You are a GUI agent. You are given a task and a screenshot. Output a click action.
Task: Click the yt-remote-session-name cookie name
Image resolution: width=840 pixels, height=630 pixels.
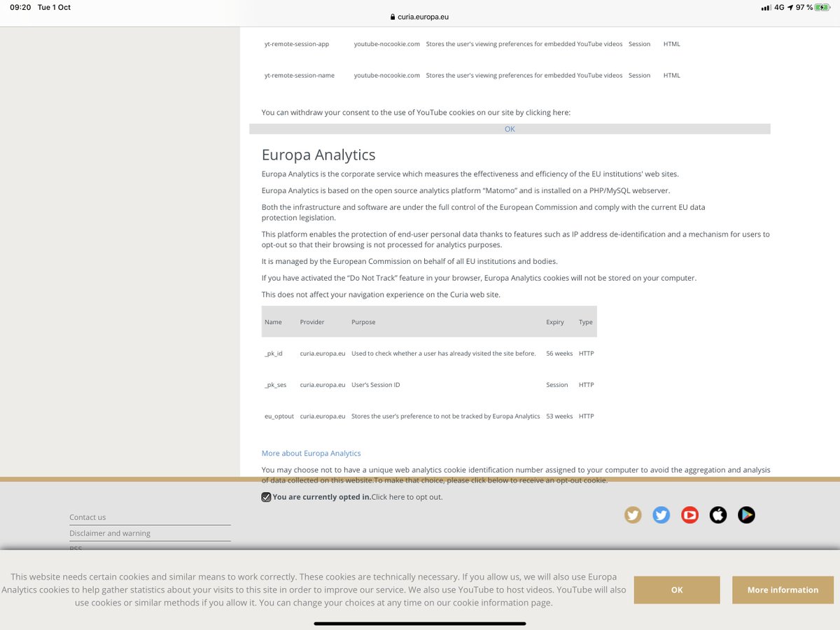tap(300, 76)
